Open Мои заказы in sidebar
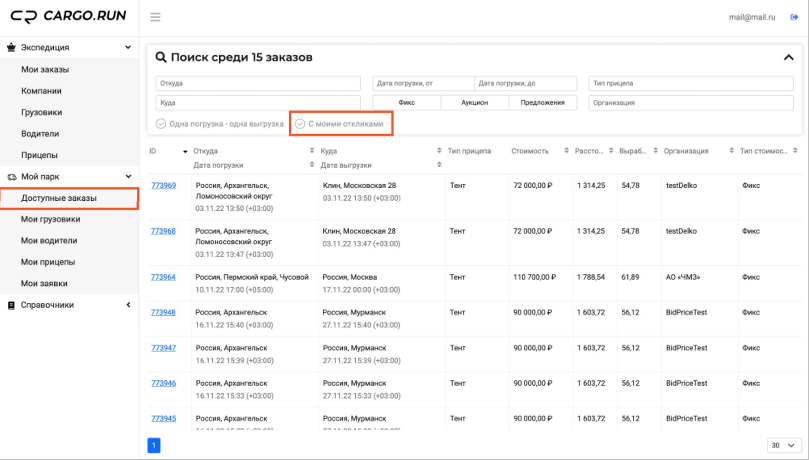 [x=45, y=69]
